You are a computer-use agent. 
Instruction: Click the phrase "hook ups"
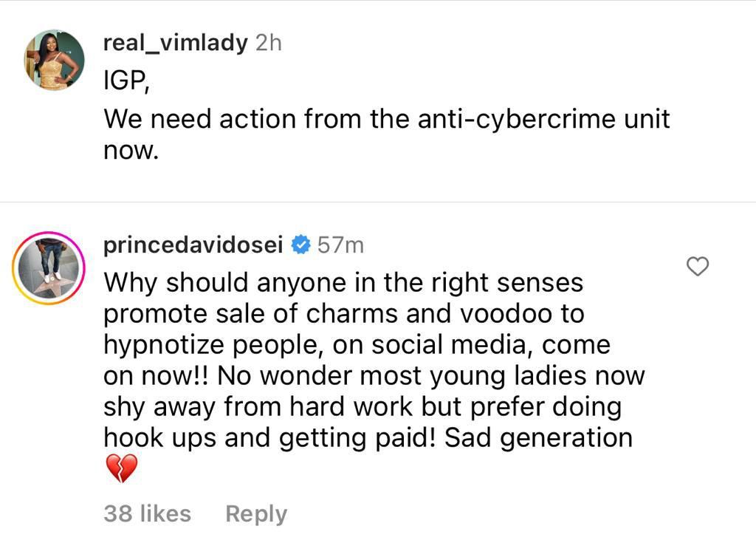click(159, 437)
